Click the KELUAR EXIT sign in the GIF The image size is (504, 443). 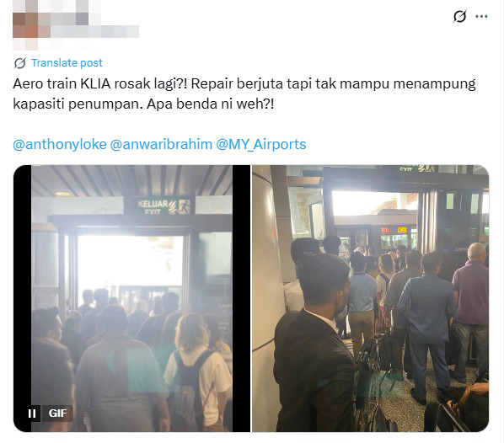tap(164, 207)
